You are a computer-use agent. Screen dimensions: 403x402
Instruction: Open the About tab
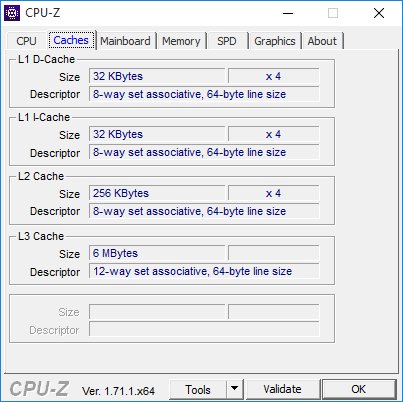pos(322,41)
